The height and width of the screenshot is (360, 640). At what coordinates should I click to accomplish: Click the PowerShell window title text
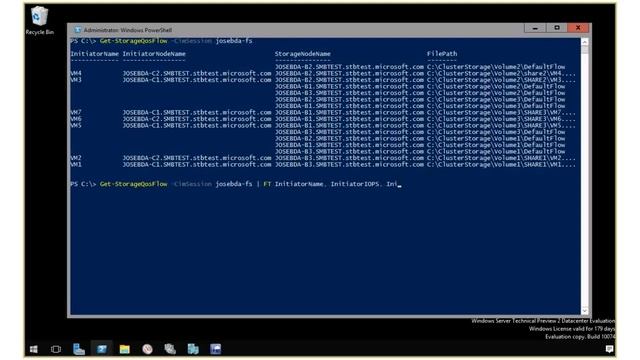(x=128, y=30)
